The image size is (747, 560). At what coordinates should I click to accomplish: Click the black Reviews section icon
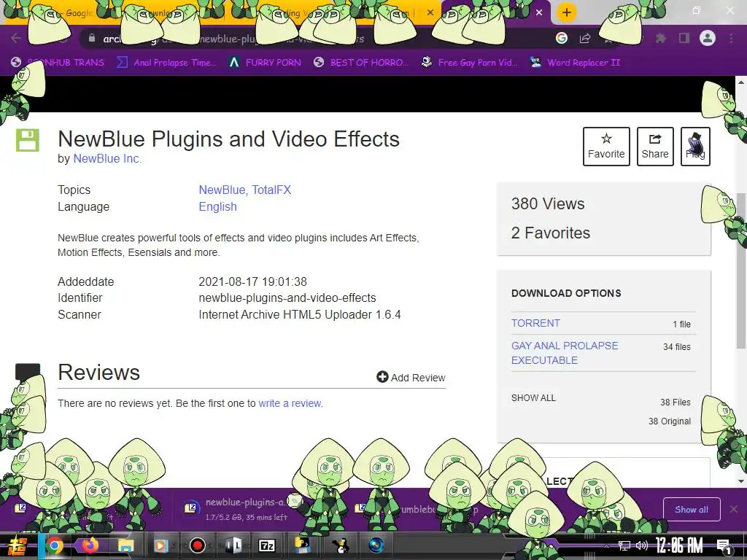tap(28, 372)
